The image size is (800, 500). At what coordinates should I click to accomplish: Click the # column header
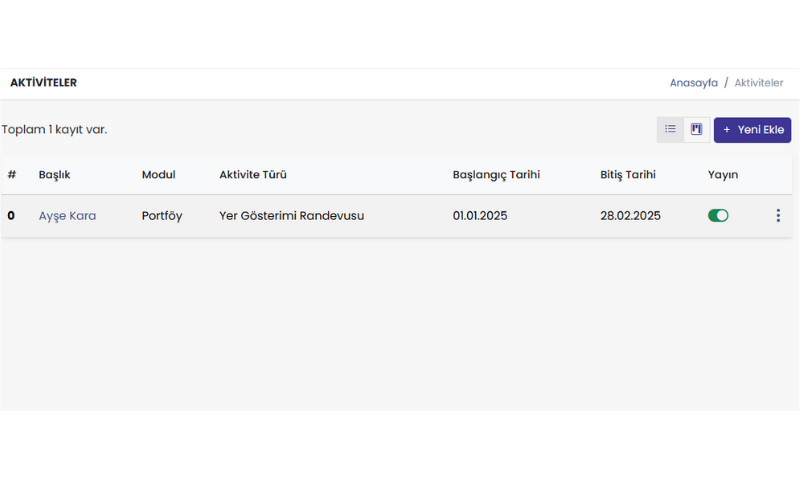(12, 174)
